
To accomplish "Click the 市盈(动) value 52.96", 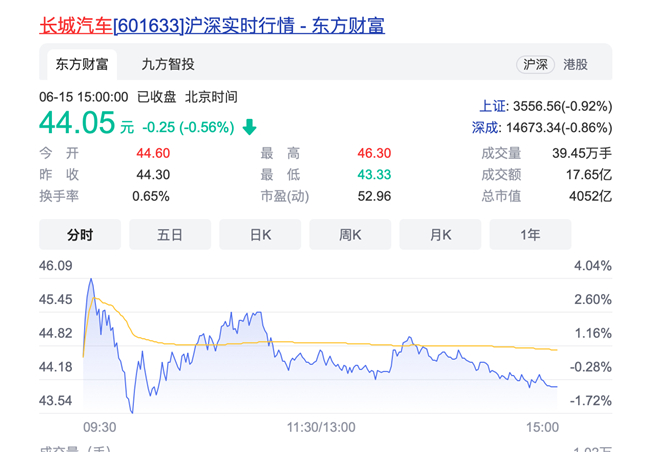I will pos(374,196).
